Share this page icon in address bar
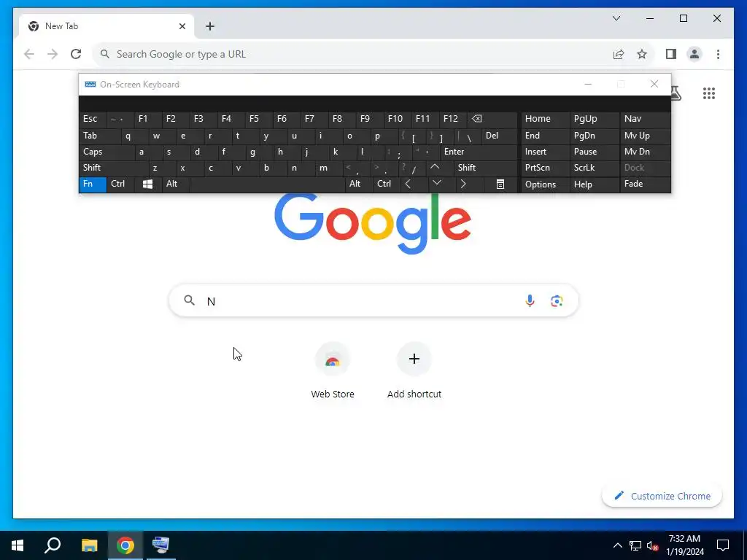The image size is (747, 560). [x=619, y=54]
